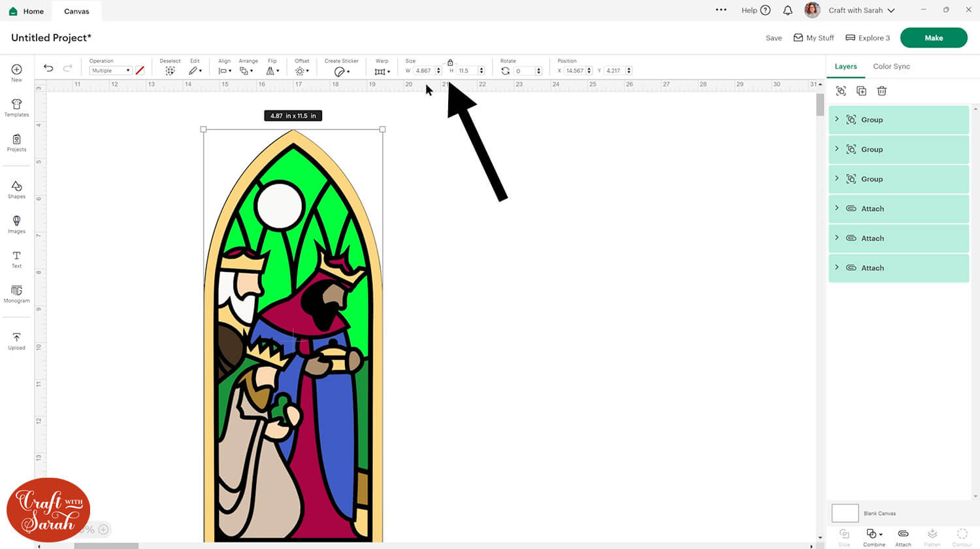
Task: Click Save to save the project
Action: pos(774,38)
